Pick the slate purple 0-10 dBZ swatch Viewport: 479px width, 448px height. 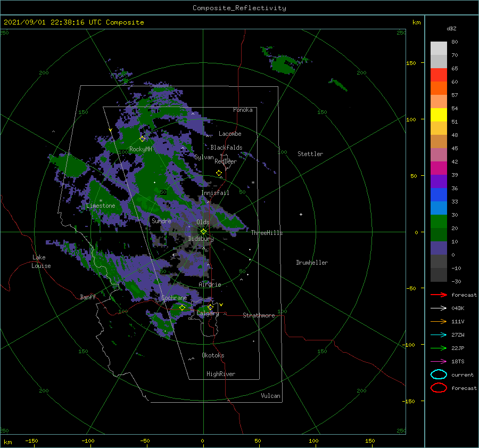[x=439, y=248]
